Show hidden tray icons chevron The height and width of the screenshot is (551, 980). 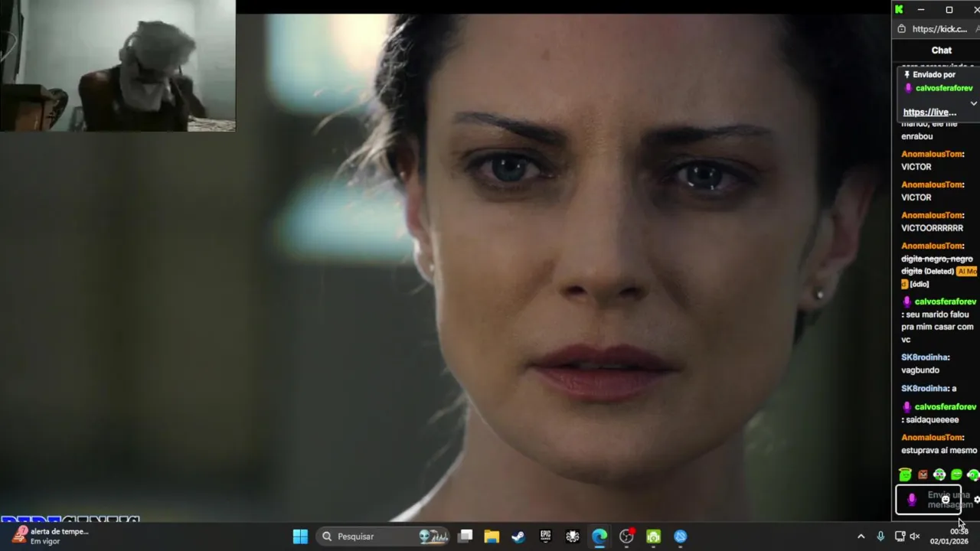click(x=861, y=536)
